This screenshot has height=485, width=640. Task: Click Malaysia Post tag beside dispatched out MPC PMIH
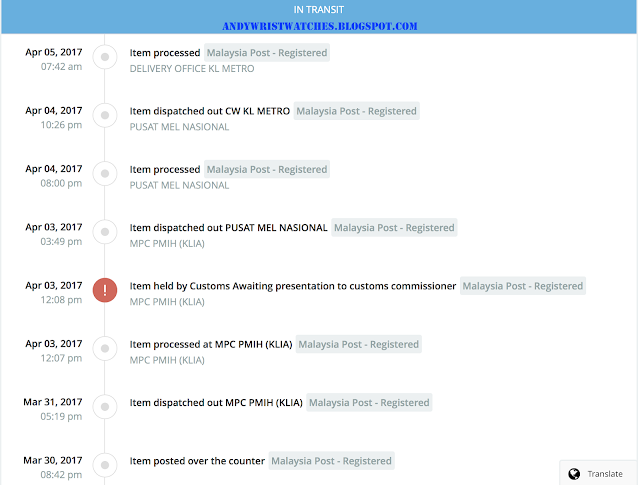pyautogui.click(x=369, y=403)
